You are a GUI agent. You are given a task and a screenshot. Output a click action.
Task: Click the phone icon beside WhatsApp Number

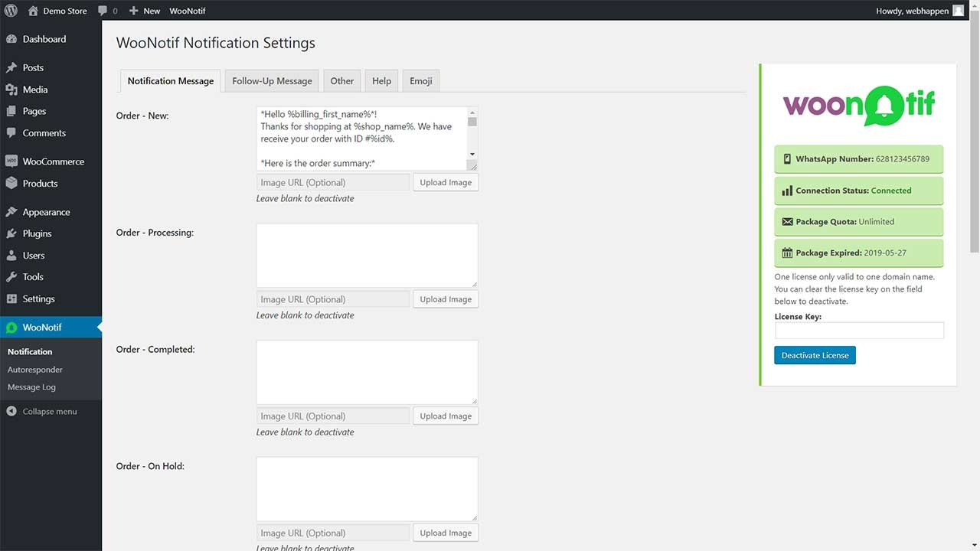pos(787,159)
